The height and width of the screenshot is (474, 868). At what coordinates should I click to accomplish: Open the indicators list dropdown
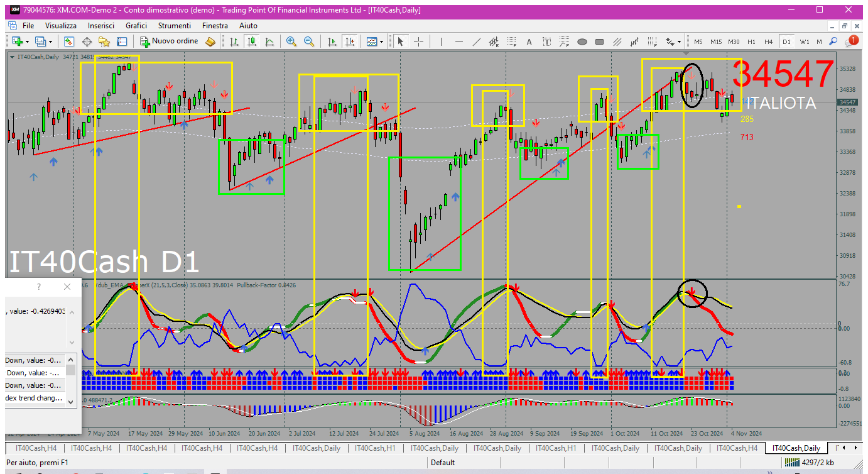coord(375,41)
